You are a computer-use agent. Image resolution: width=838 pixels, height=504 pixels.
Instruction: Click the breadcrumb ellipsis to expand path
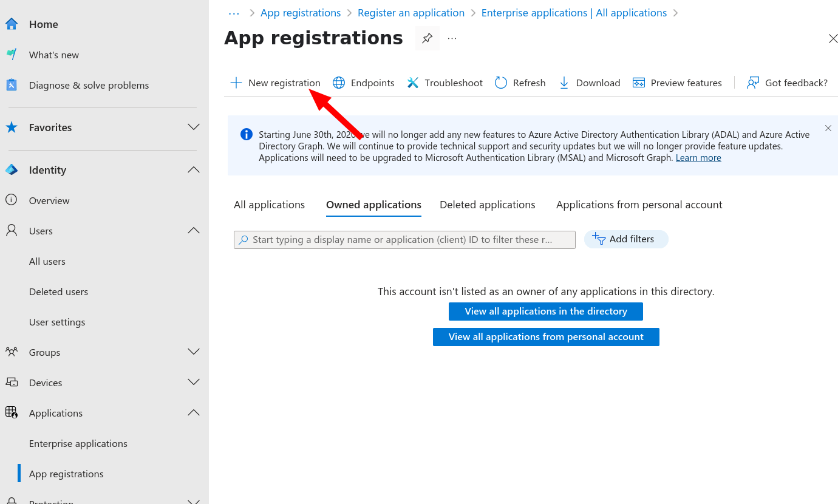234,13
